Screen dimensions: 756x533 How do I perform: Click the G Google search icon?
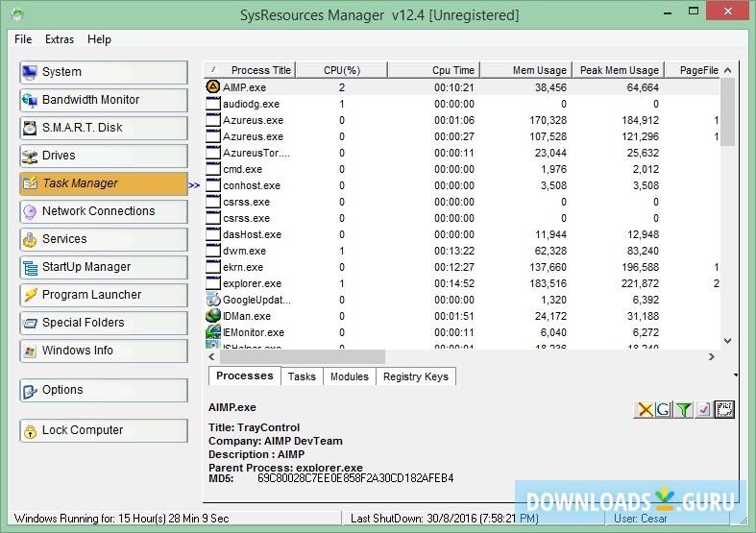[664, 410]
